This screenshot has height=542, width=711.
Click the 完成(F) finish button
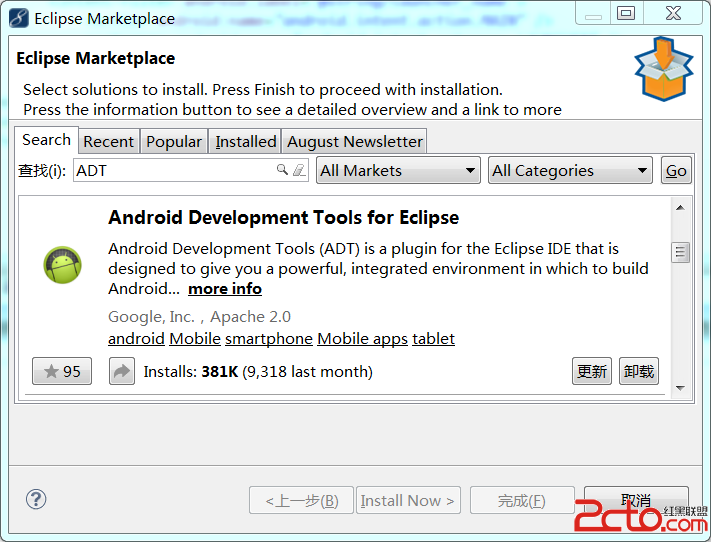tap(522, 500)
